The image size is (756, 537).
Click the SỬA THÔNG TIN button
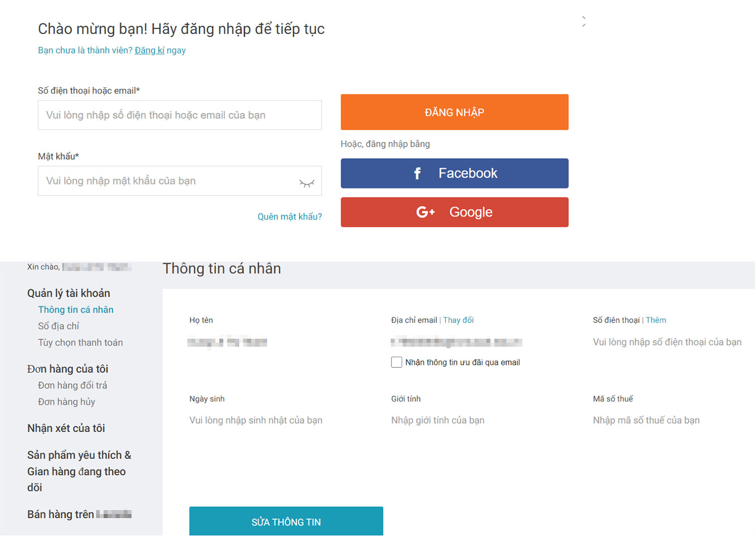click(286, 521)
